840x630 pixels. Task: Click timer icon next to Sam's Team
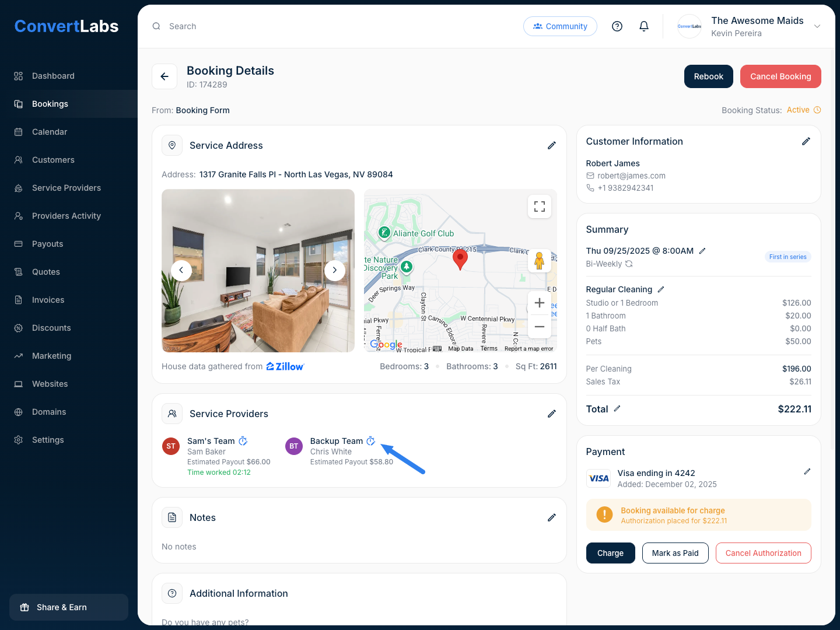[243, 441]
